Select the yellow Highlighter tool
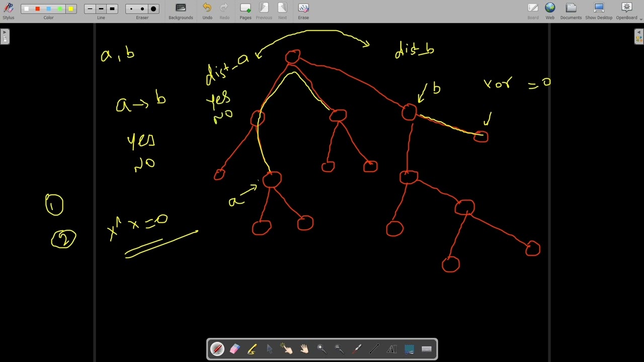The height and width of the screenshot is (362, 644). (x=252, y=349)
